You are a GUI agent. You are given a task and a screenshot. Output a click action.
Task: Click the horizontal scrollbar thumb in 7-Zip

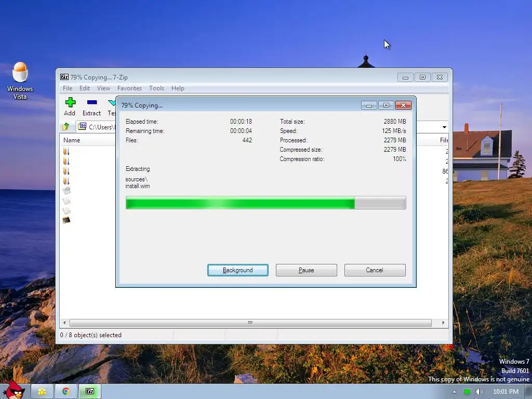point(250,323)
